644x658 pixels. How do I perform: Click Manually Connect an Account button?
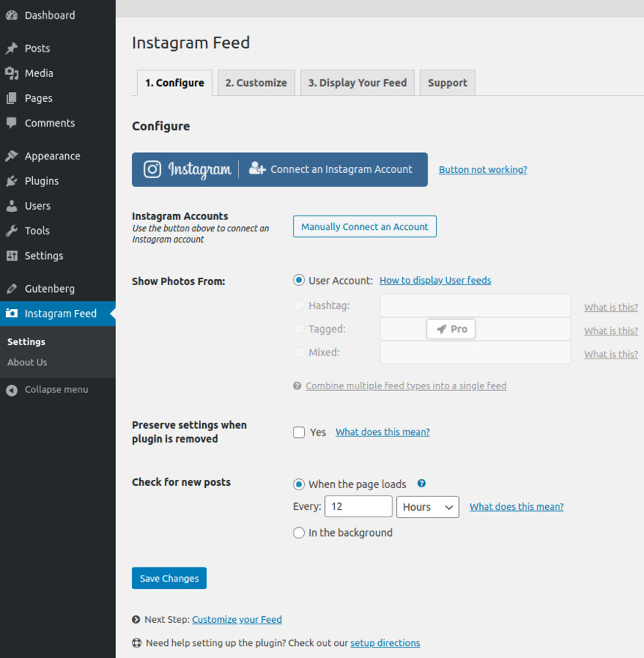365,227
